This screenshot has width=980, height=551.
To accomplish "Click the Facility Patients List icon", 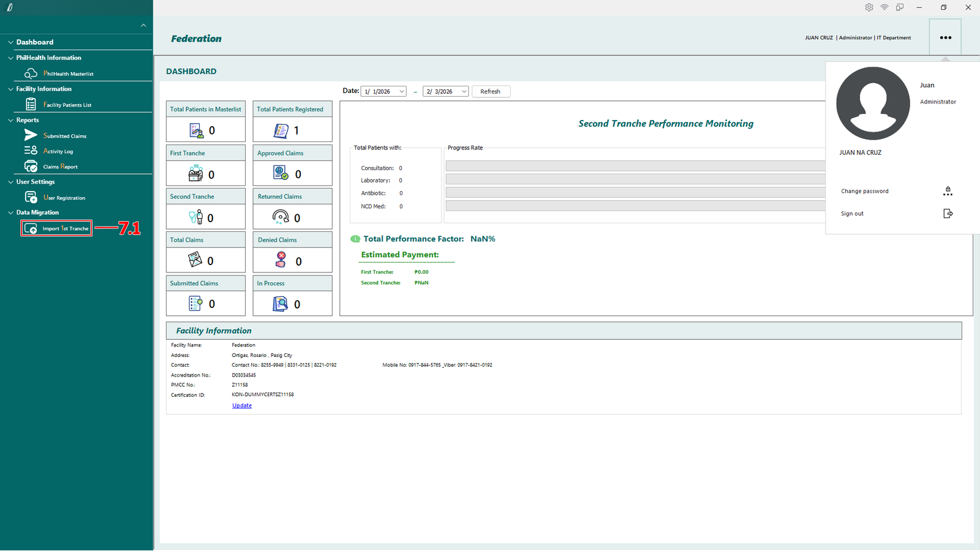I will tap(31, 105).
